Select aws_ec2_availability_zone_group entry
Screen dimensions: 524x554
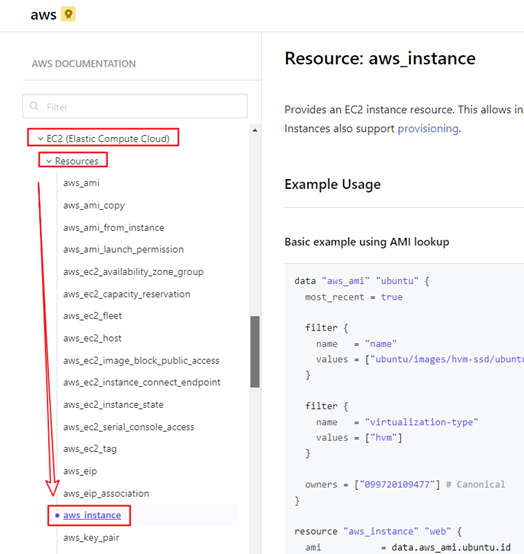point(134,272)
